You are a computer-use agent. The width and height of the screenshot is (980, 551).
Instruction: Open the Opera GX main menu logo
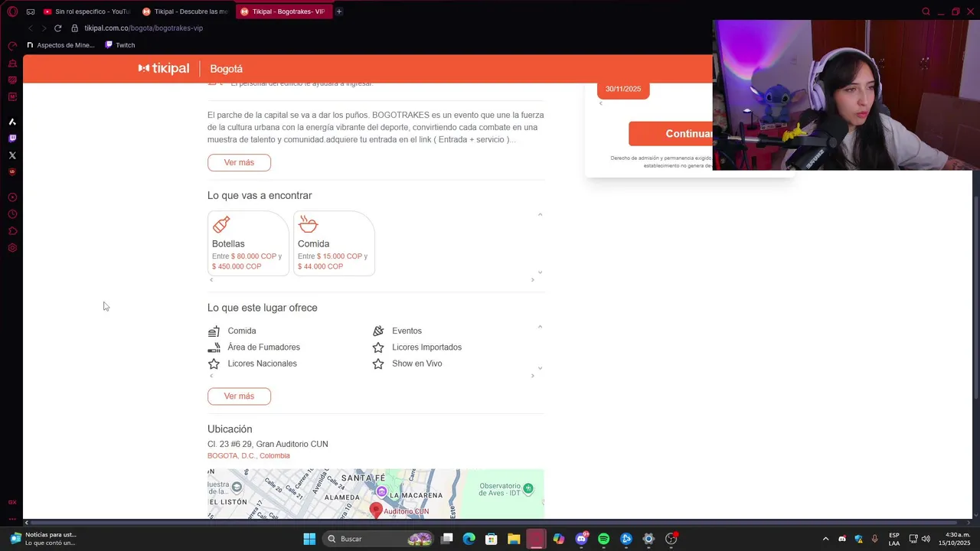[x=12, y=11]
